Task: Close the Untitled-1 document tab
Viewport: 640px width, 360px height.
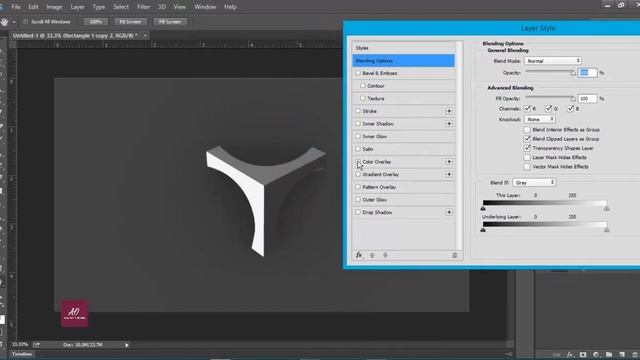Action: click(x=145, y=36)
